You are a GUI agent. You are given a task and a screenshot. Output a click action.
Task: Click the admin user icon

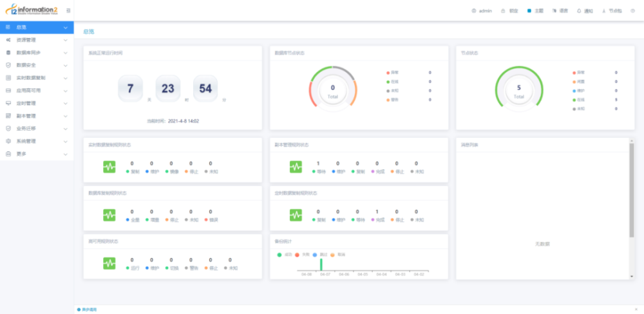click(473, 11)
